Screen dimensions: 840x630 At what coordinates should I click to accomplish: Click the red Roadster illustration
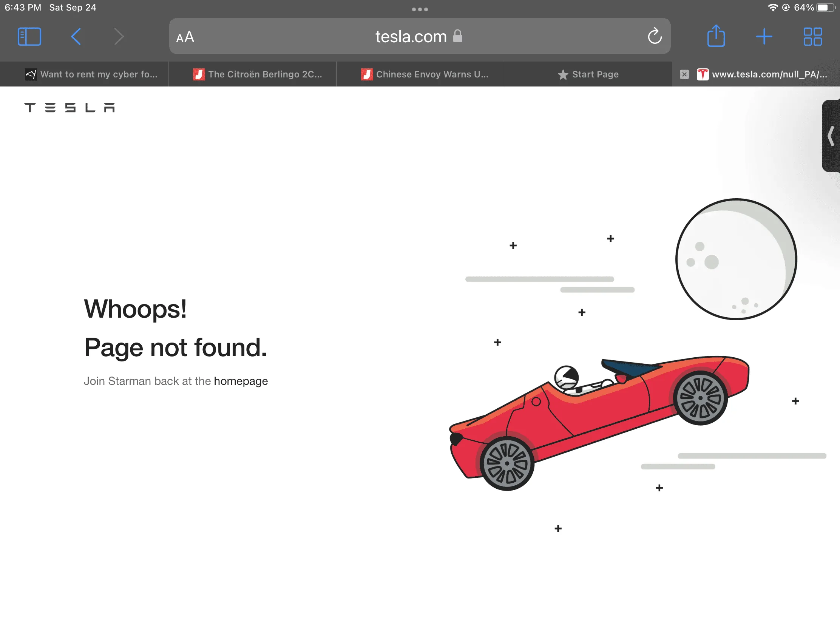pyautogui.click(x=599, y=423)
